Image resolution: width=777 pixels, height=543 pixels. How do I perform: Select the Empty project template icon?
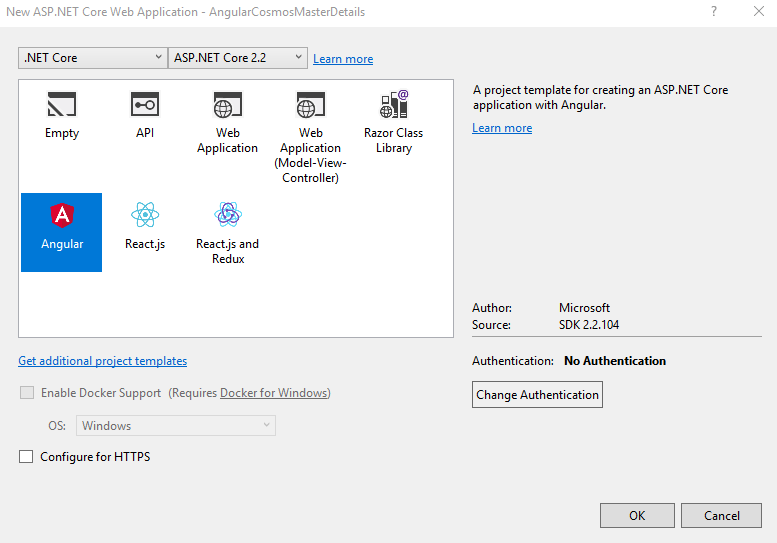point(62,105)
